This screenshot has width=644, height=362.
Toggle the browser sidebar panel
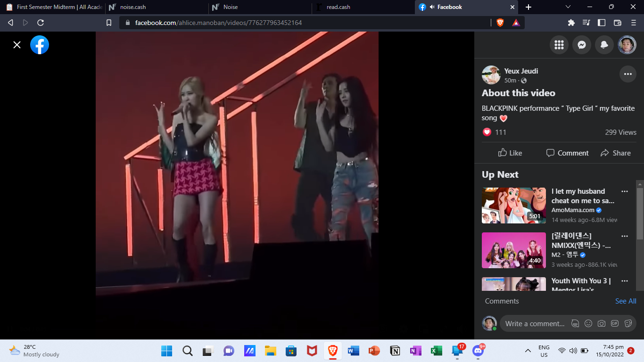pyautogui.click(x=602, y=23)
